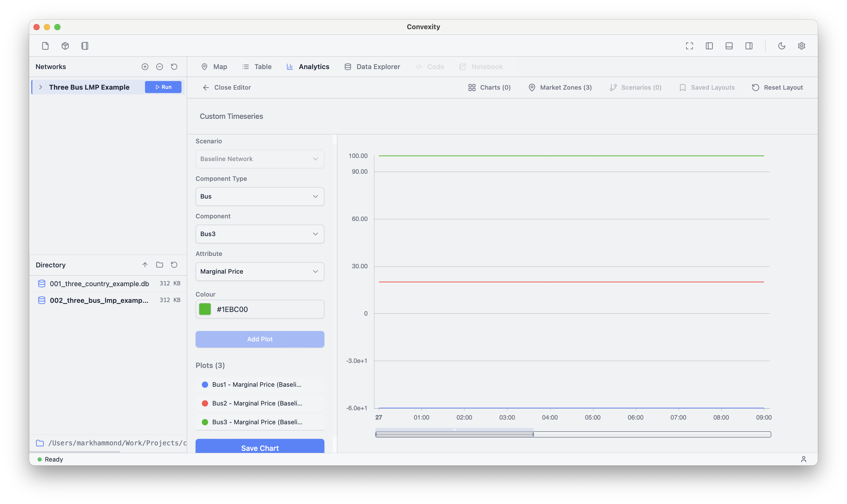Open folder icon in Directory panel
Image resolution: width=847 pixels, height=504 pixels.
point(159,265)
